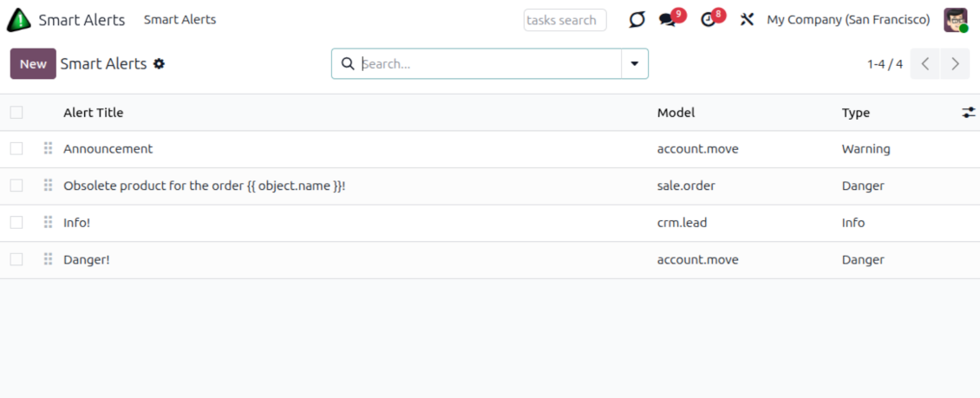Open the activities clock icon

pos(709,20)
